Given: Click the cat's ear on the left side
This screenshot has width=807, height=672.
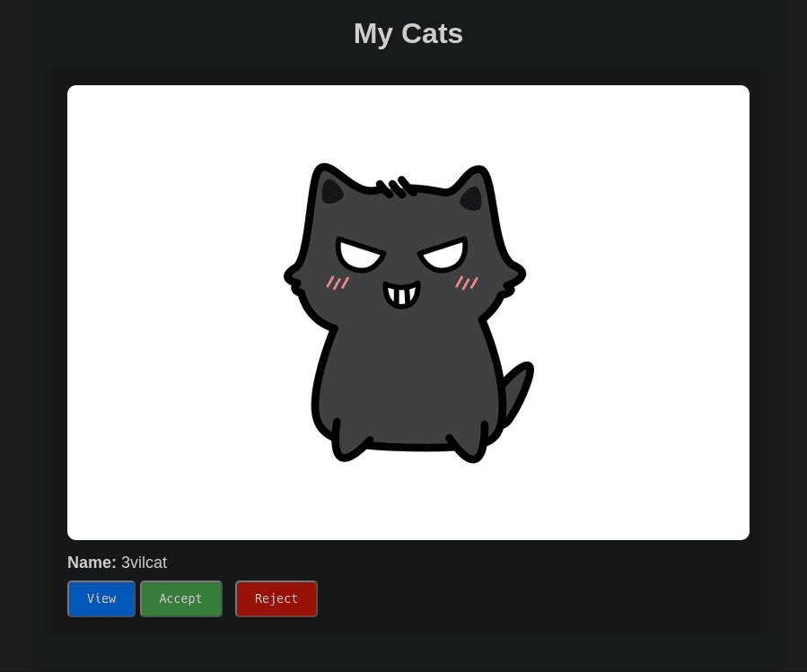Looking at the screenshot, I should pos(331,190).
